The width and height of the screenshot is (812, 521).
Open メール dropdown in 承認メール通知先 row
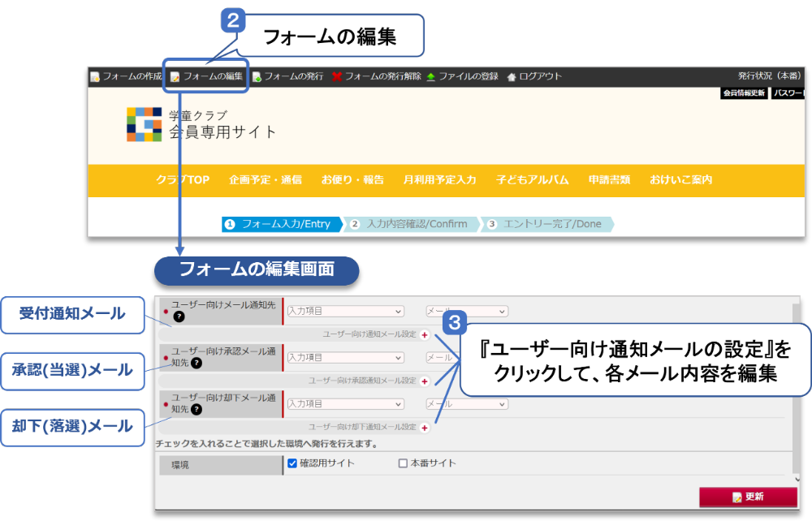click(443, 358)
